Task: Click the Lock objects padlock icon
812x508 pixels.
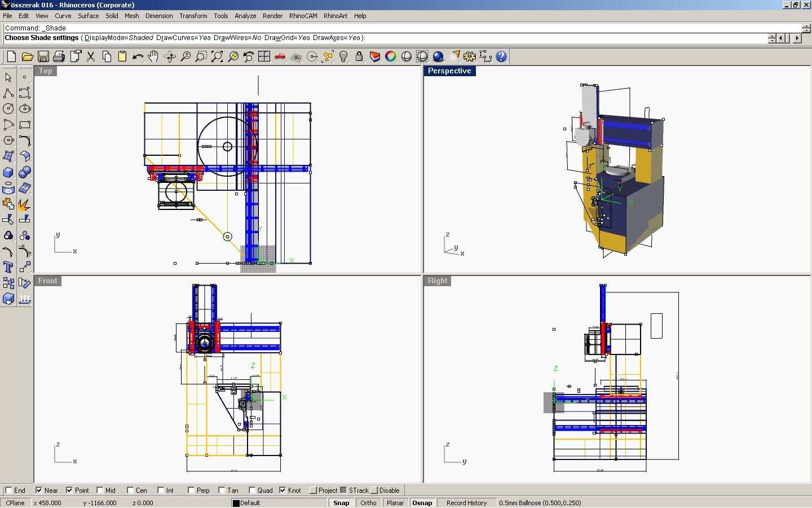Action: [x=359, y=56]
